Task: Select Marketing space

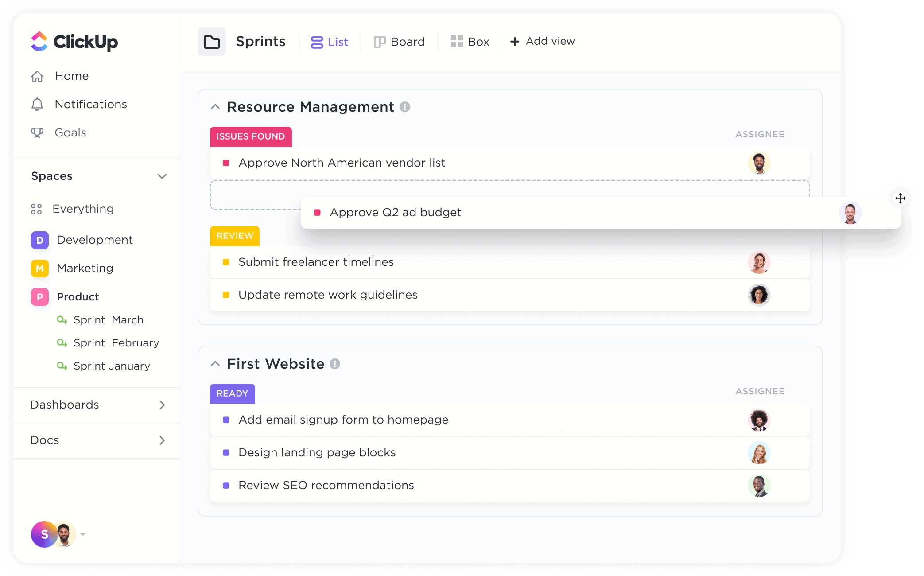Action: [84, 268]
